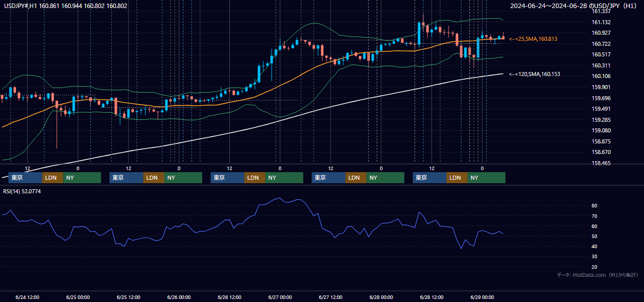This screenshot has width=644, height=302.
Task: Click price axis value 159.080
Action: click(x=601, y=130)
